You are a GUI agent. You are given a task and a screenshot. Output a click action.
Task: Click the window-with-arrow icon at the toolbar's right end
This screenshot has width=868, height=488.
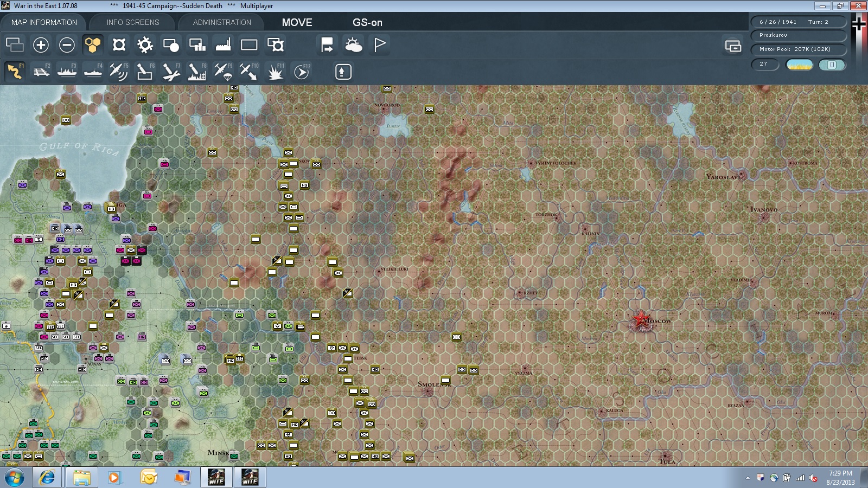733,46
